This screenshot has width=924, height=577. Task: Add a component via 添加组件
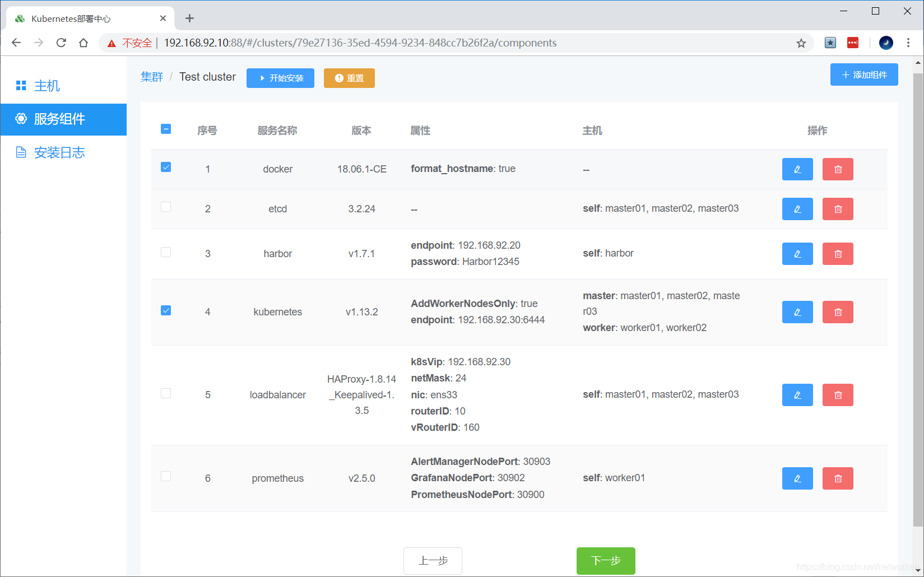[864, 75]
